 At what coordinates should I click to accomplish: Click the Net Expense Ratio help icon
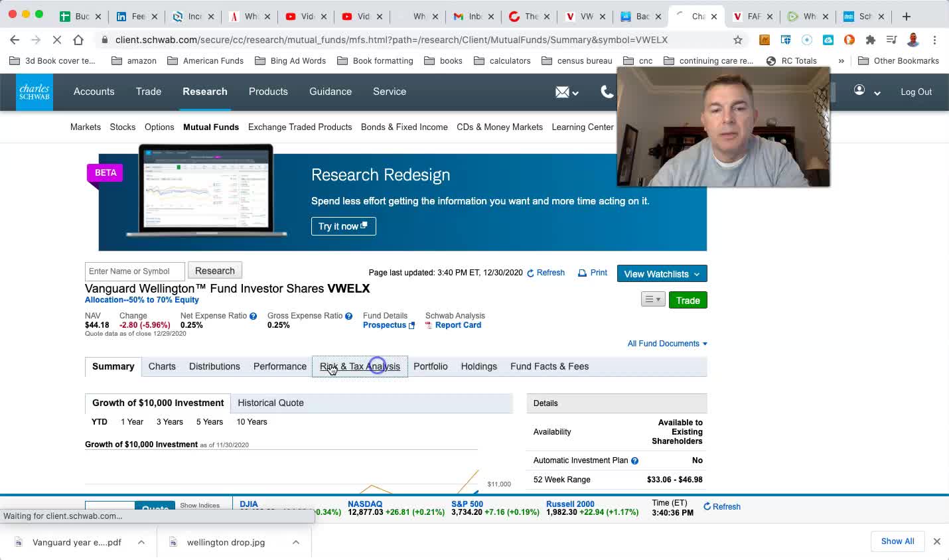[x=253, y=316]
